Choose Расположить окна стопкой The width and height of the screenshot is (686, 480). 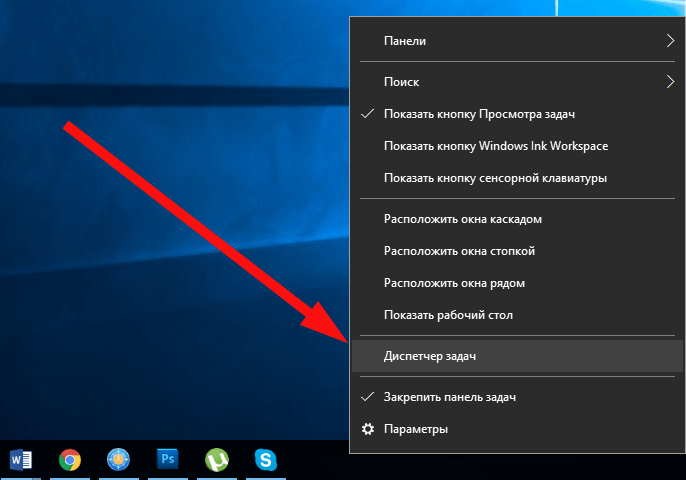[x=518, y=251]
